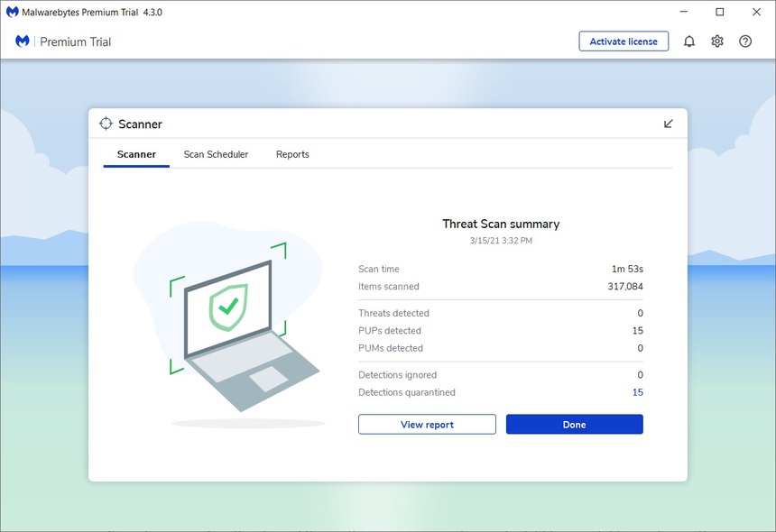Click the Scanner crosshair icon in the card header

pos(106,124)
